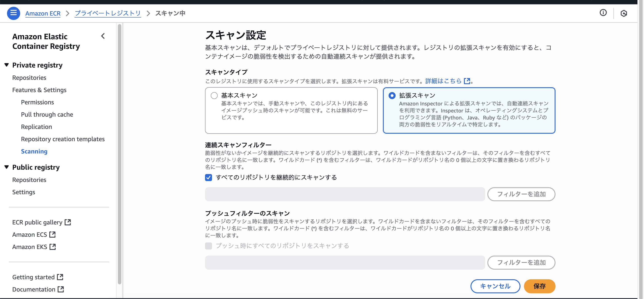Open the hamburger navigation menu icon
644x299 pixels.
(14, 13)
